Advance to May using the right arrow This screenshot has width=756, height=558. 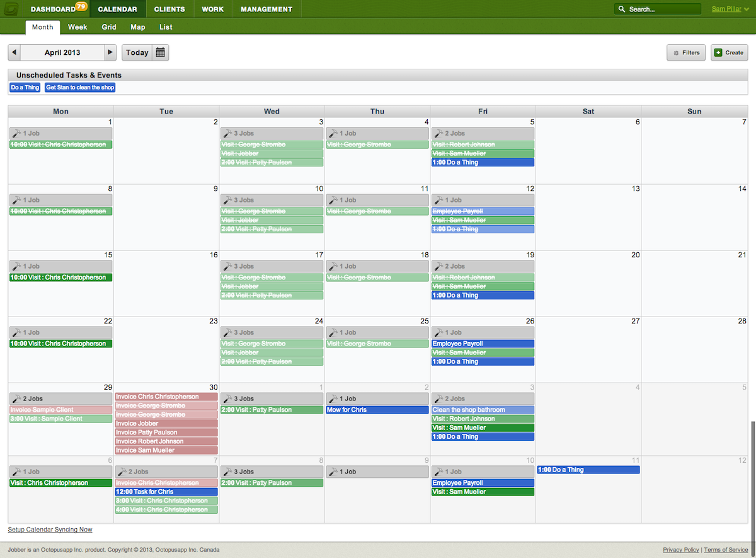pyautogui.click(x=111, y=52)
